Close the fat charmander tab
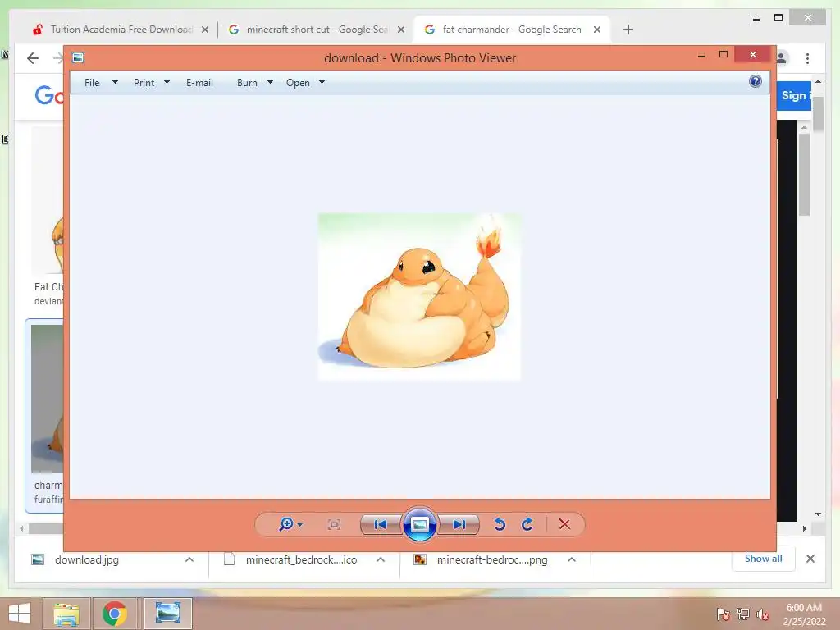 click(597, 30)
